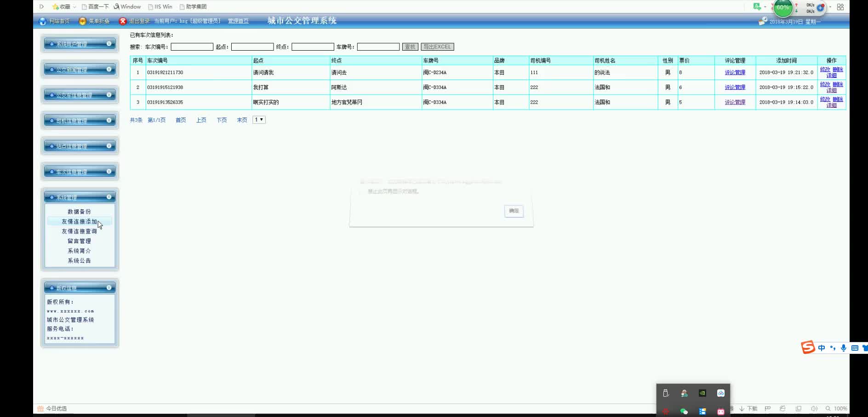868x417 pixels.
Task: Open the 助学集团 bookmark
Action: click(193, 7)
